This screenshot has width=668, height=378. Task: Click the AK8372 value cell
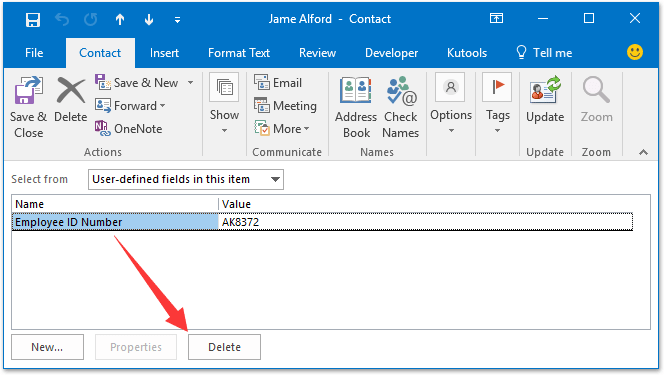426,222
